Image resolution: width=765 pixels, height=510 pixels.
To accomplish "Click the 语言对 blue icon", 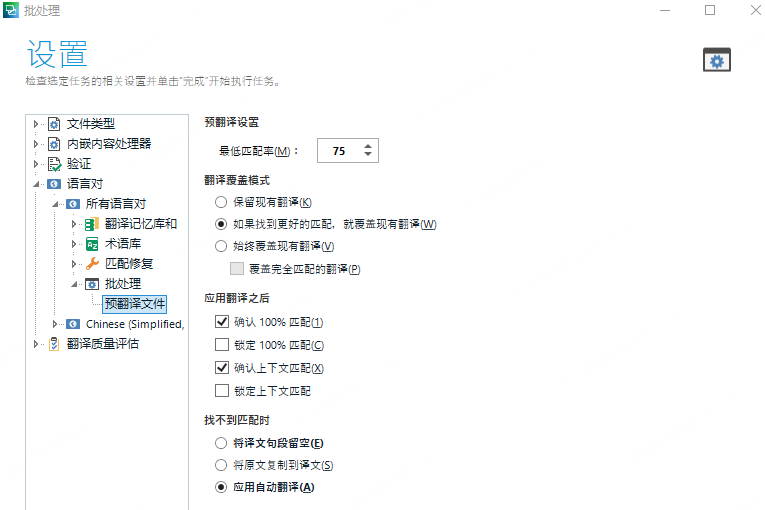I will [x=54, y=184].
